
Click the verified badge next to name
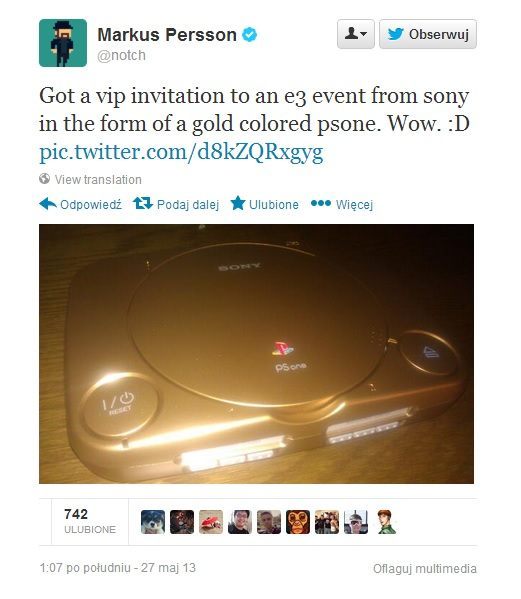coord(250,34)
